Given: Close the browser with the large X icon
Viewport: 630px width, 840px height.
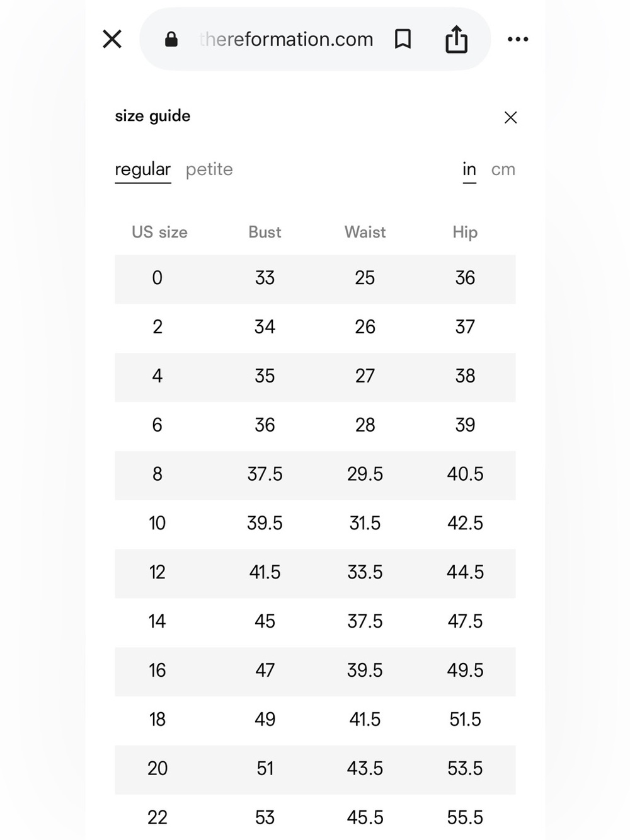Looking at the screenshot, I should point(112,39).
